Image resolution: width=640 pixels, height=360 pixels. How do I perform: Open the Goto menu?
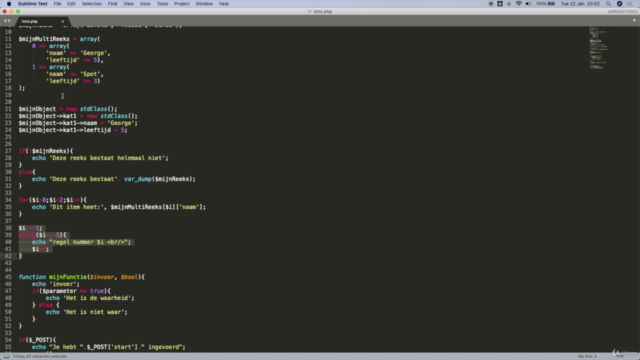(145, 4)
